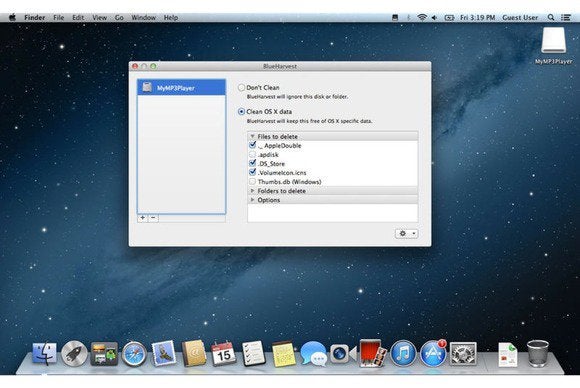Uncheck the .VolumeIcon.icns checkbox
The height and width of the screenshot is (388, 580).
(253, 172)
